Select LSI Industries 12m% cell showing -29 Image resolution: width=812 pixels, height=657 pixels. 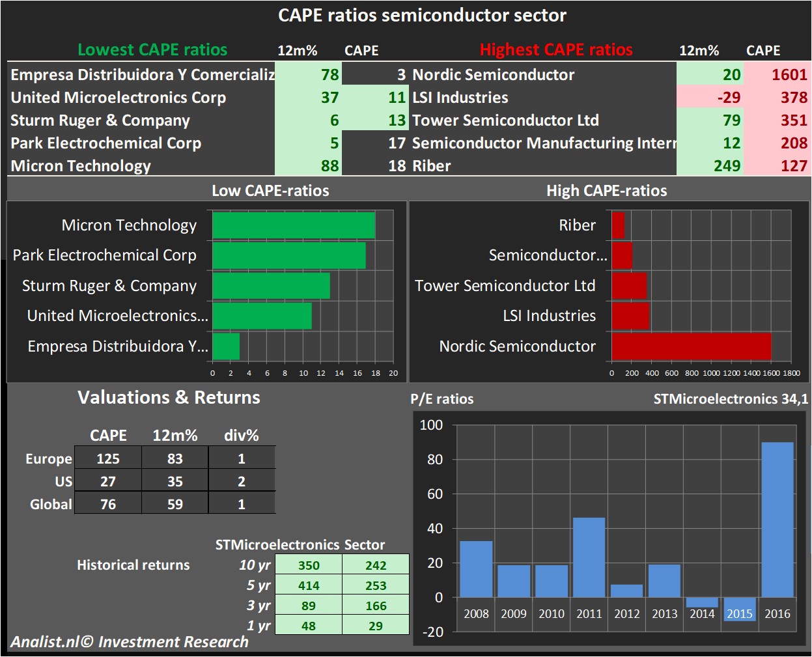(710, 98)
